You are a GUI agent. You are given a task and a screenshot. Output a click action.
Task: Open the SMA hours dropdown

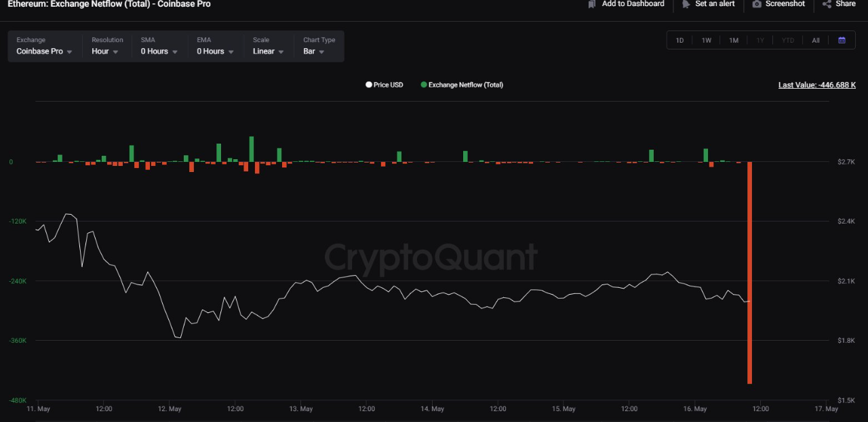pyautogui.click(x=157, y=51)
